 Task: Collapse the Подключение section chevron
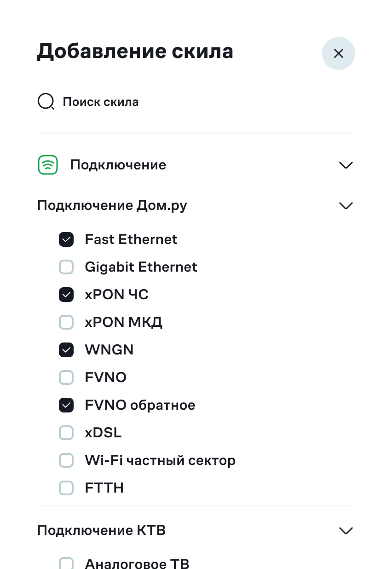tap(345, 165)
